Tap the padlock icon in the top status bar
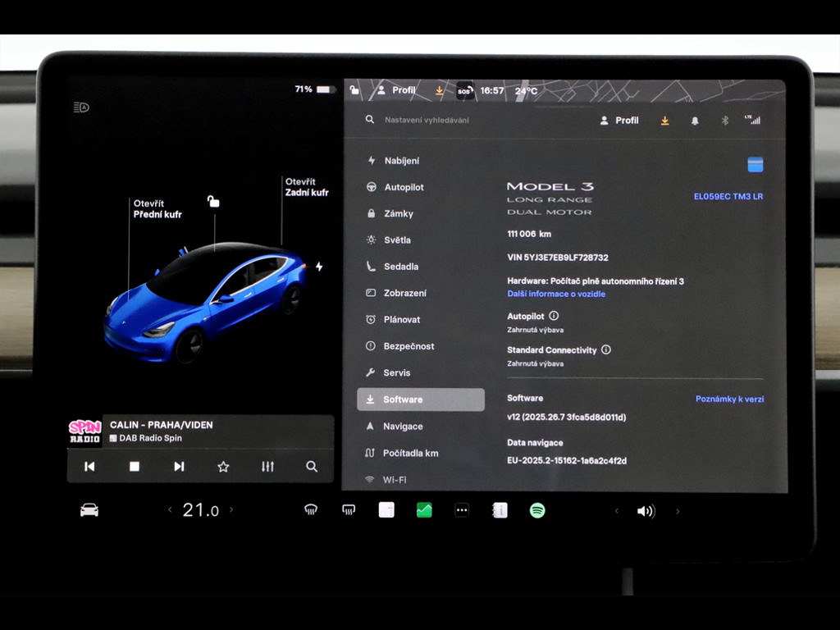Image resolution: width=840 pixels, height=630 pixels. coord(354,90)
